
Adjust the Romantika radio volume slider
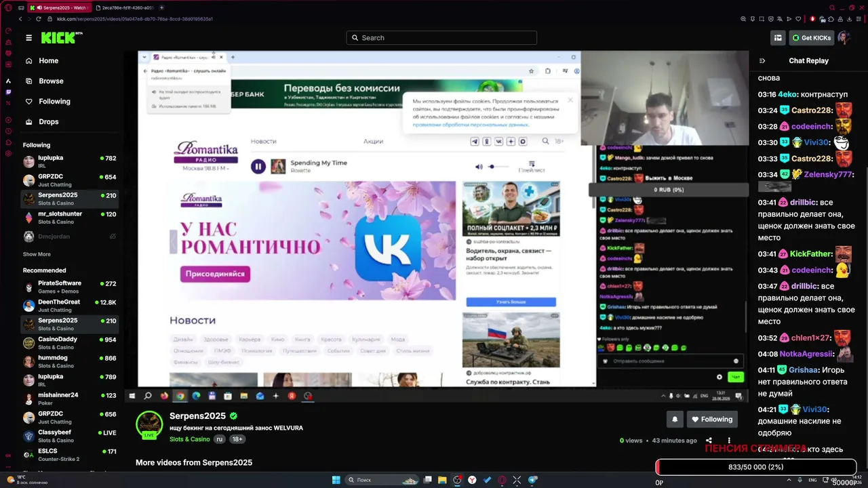click(498, 166)
